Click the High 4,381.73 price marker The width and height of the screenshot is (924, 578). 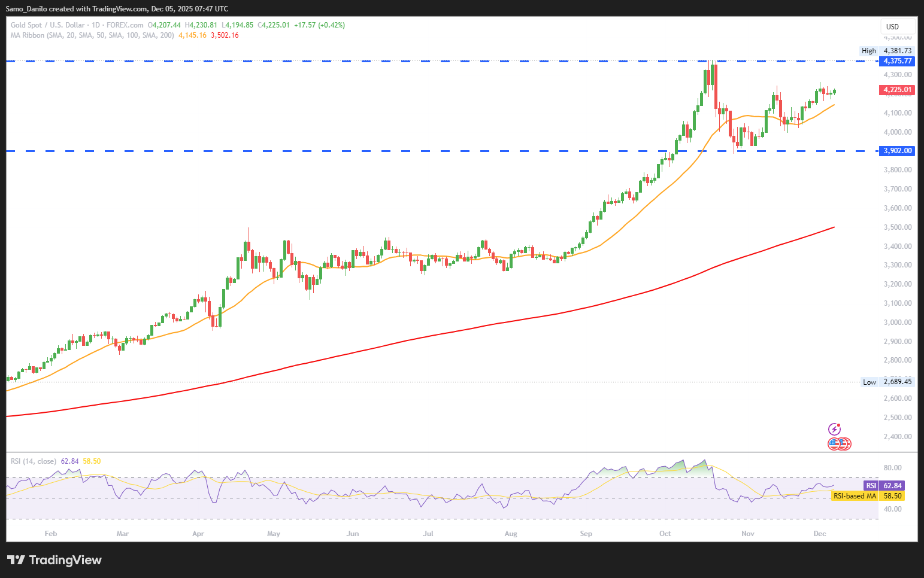[x=887, y=51]
